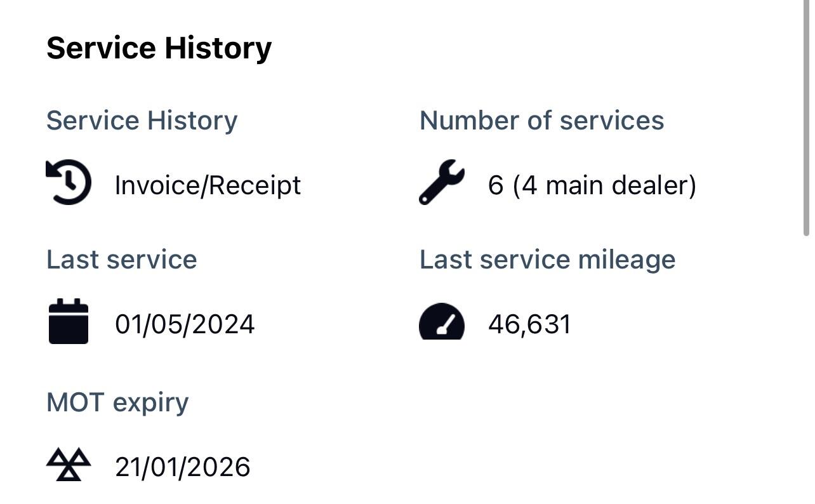Click the last service date 01/05/2024
The image size is (815, 504).
185,324
